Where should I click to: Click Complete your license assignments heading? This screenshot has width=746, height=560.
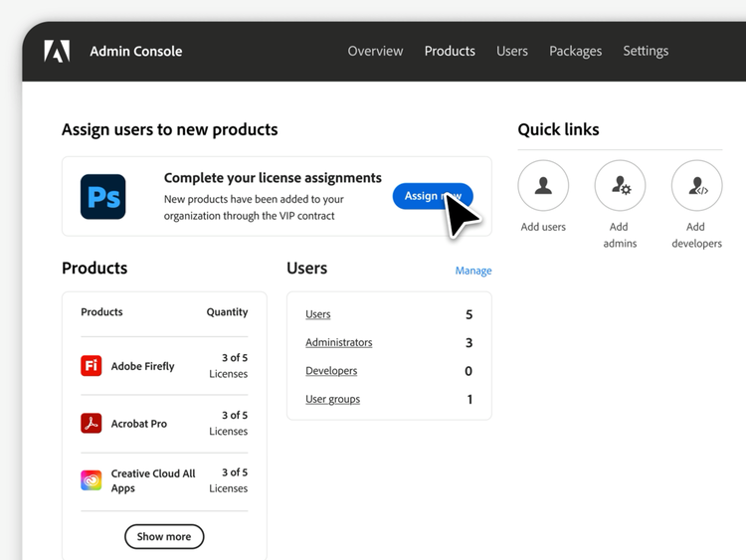tap(273, 178)
